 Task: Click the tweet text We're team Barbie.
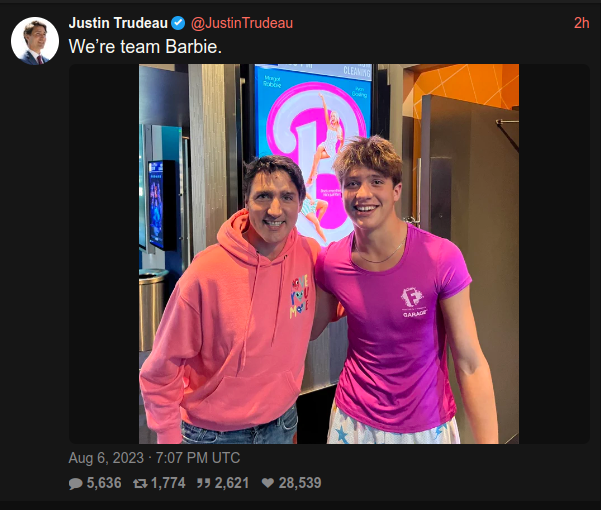[x=145, y=47]
